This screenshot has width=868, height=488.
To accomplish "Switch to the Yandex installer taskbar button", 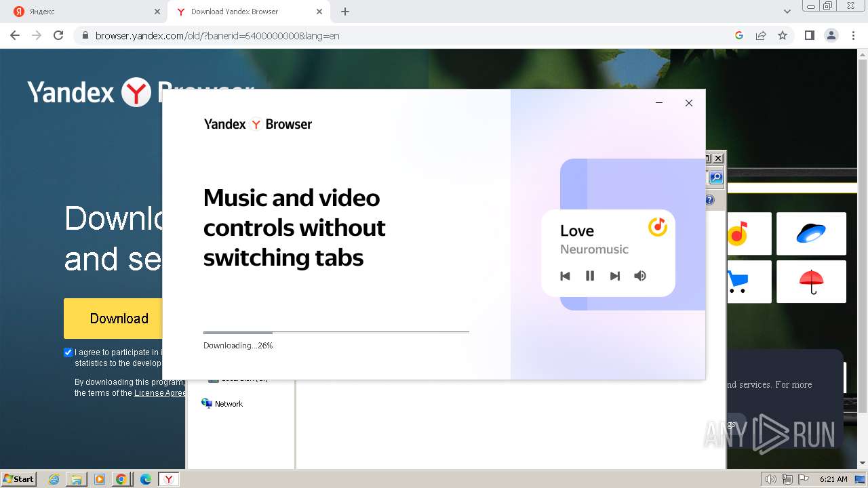I will pos(169,479).
